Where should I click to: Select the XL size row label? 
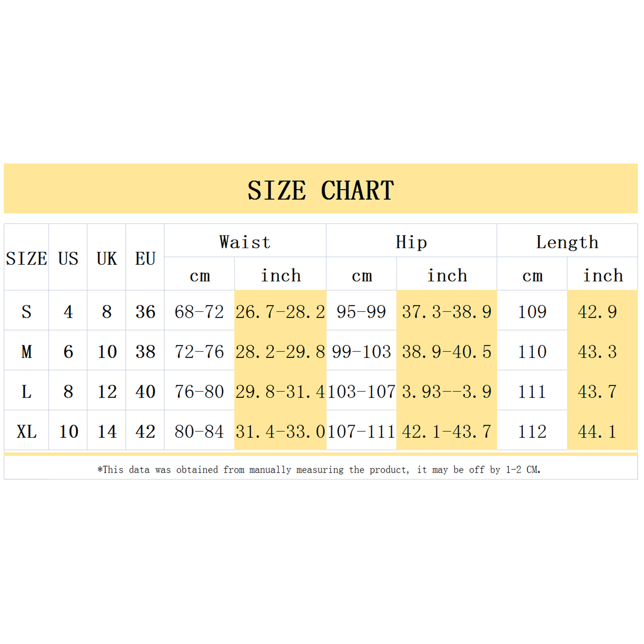click(27, 431)
